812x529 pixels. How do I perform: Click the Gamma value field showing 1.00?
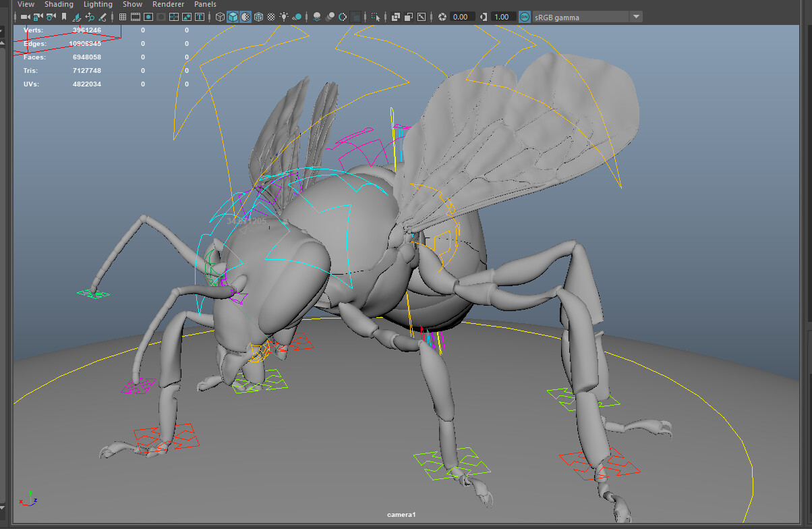click(x=503, y=17)
